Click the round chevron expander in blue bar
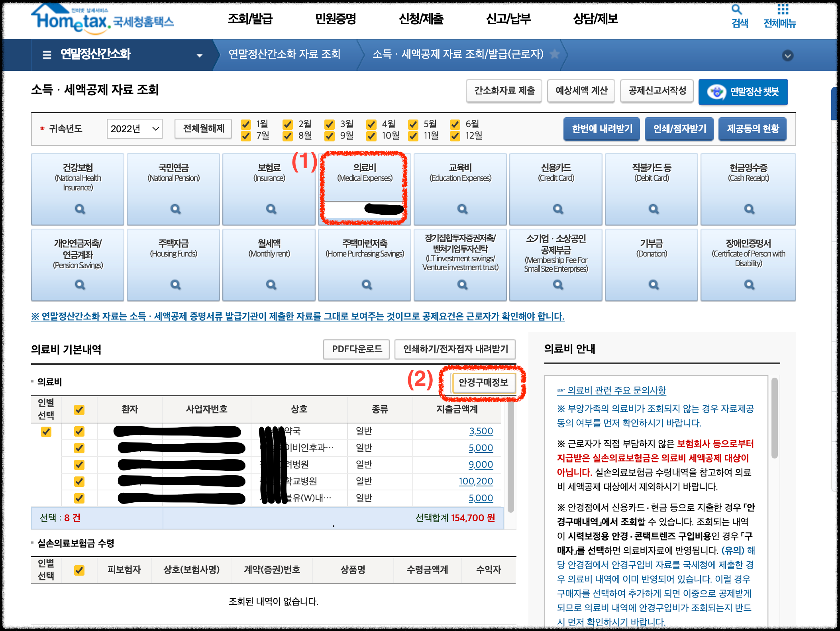The width and height of the screenshot is (840, 631). click(x=787, y=55)
